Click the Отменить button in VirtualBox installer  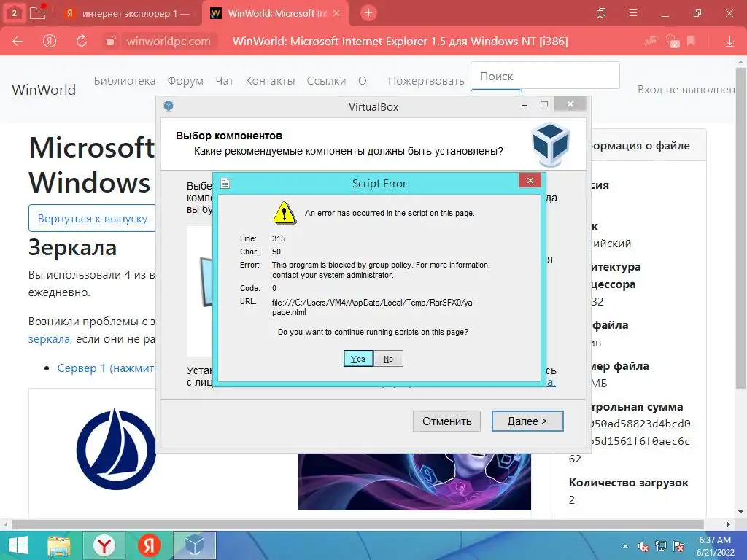446,421
